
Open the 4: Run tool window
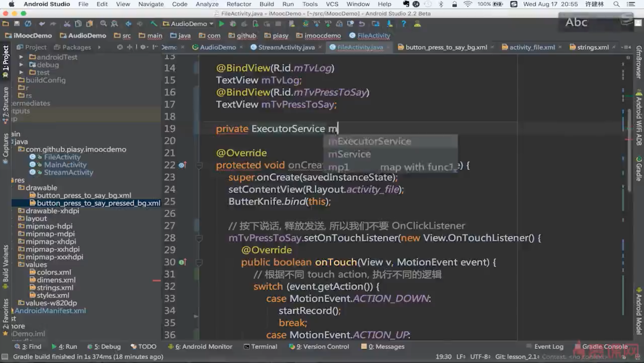point(64,346)
